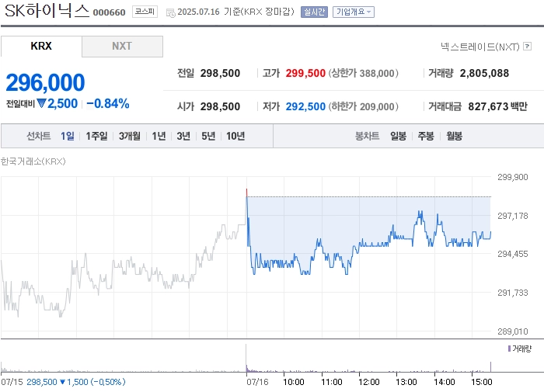The width and height of the screenshot is (544, 392).
Task: Click the 실시간 button
Action: coord(314,12)
